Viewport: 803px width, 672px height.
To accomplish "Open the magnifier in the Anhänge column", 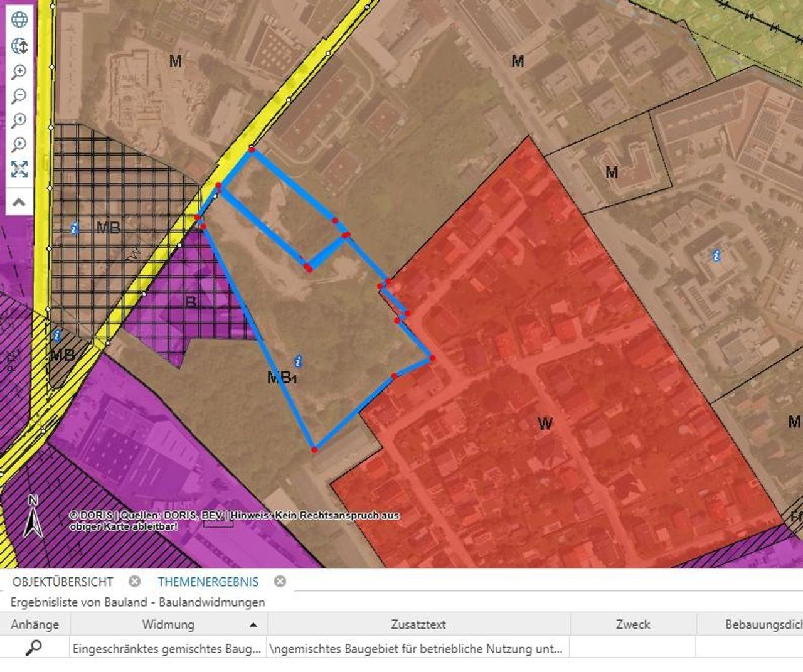I will tap(33, 648).
